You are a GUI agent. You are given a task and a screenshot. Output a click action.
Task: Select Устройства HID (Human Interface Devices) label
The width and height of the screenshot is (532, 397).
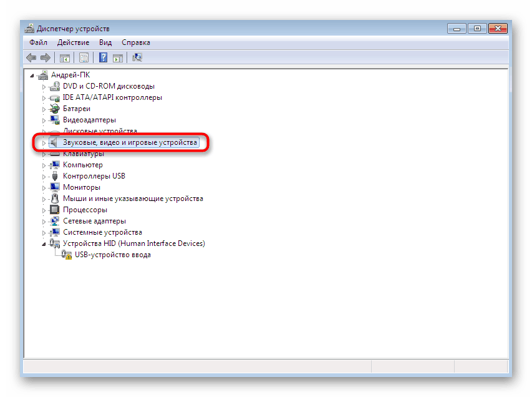point(134,243)
